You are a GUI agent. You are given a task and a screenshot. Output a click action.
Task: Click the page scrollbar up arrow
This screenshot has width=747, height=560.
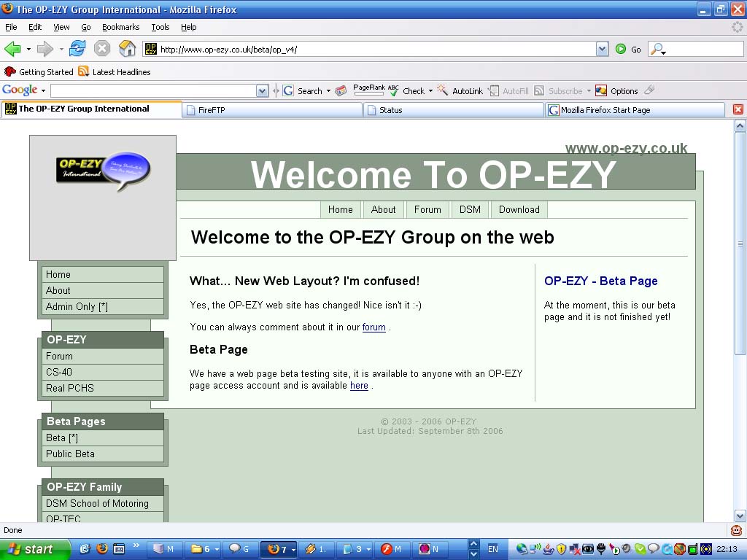pyautogui.click(x=740, y=126)
